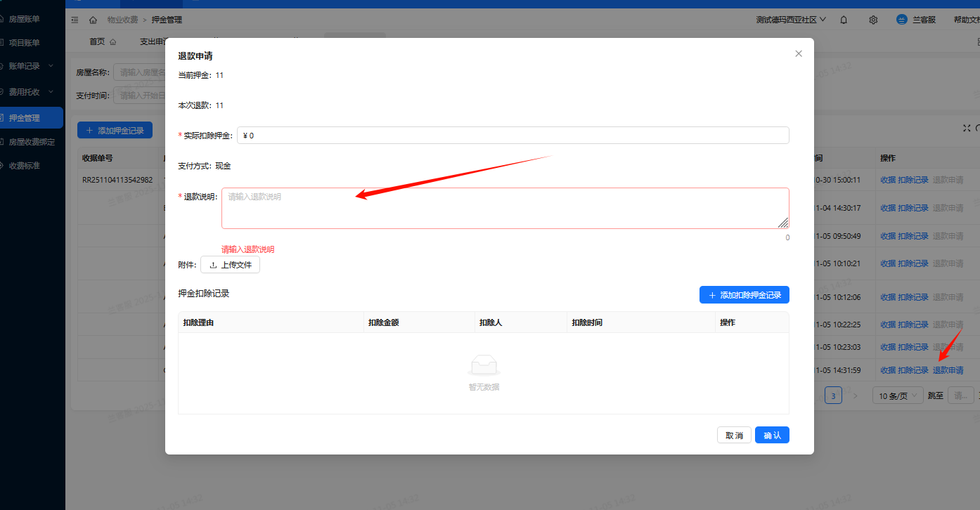This screenshot has width=980, height=510.
Task: Open the 测试德玛西亚社区 community dropdown
Action: coord(790,20)
